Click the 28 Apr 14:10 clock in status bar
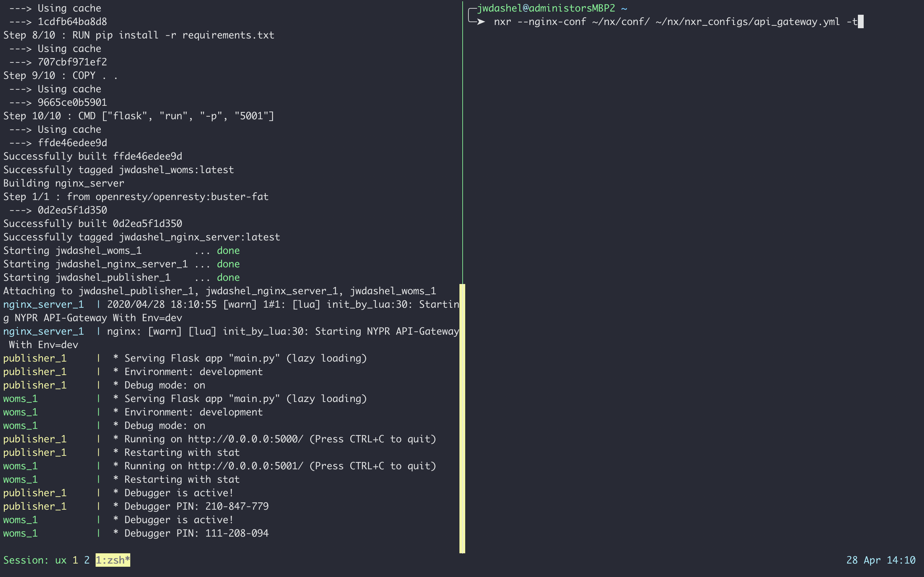The height and width of the screenshot is (577, 924). pyautogui.click(x=880, y=560)
